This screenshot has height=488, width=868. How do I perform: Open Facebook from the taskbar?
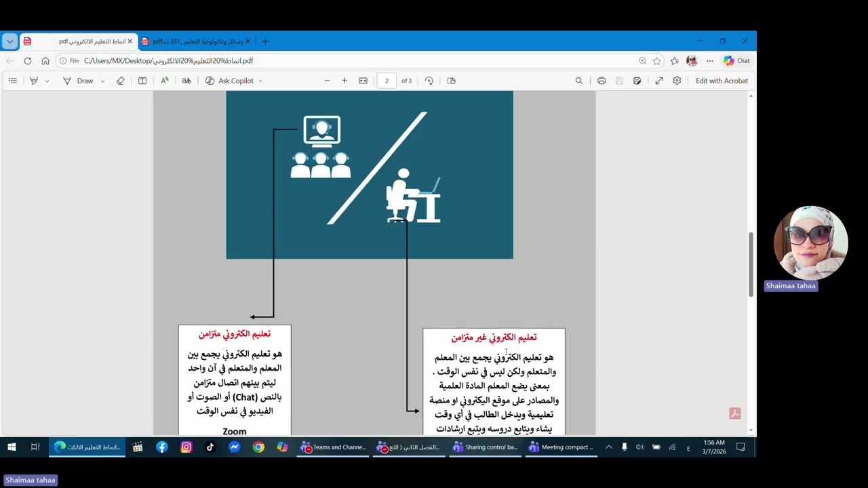pyautogui.click(x=162, y=447)
